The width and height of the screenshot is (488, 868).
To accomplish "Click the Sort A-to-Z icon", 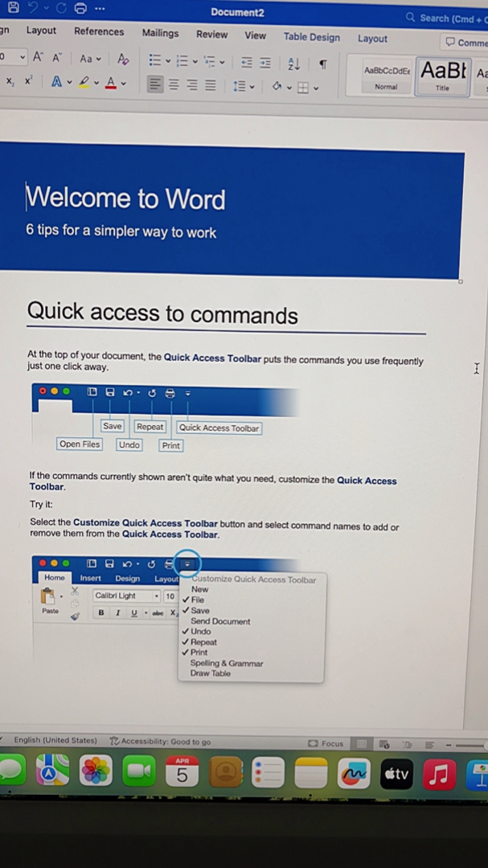I will point(293,64).
